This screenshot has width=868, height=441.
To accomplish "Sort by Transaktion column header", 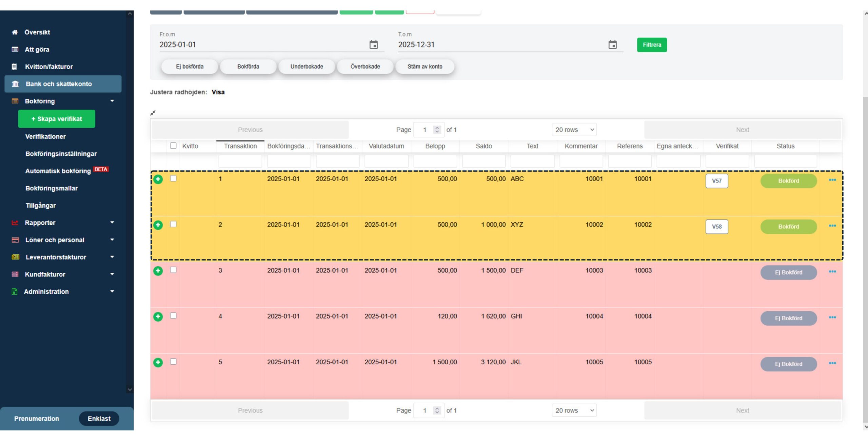I will pos(240,146).
